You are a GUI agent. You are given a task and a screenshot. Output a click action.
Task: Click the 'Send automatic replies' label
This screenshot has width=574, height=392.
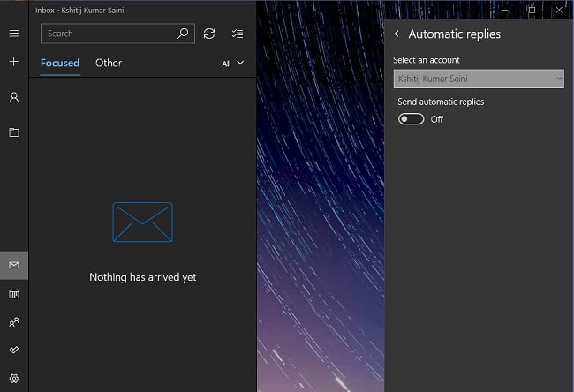click(441, 102)
